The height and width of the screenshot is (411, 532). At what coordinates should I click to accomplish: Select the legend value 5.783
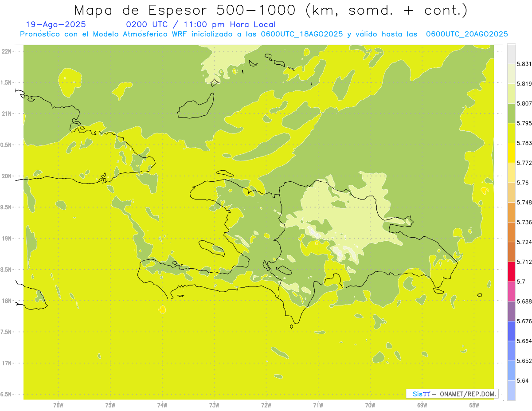coord(524,143)
